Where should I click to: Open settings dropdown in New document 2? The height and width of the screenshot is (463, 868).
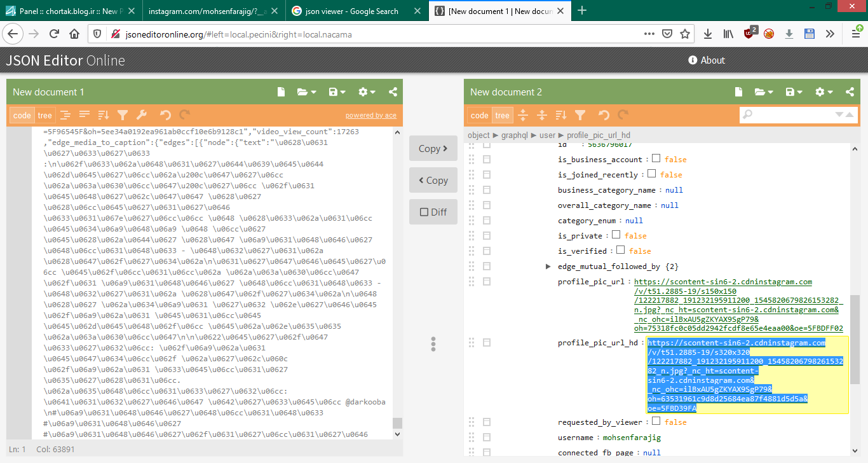pyautogui.click(x=824, y=92)
